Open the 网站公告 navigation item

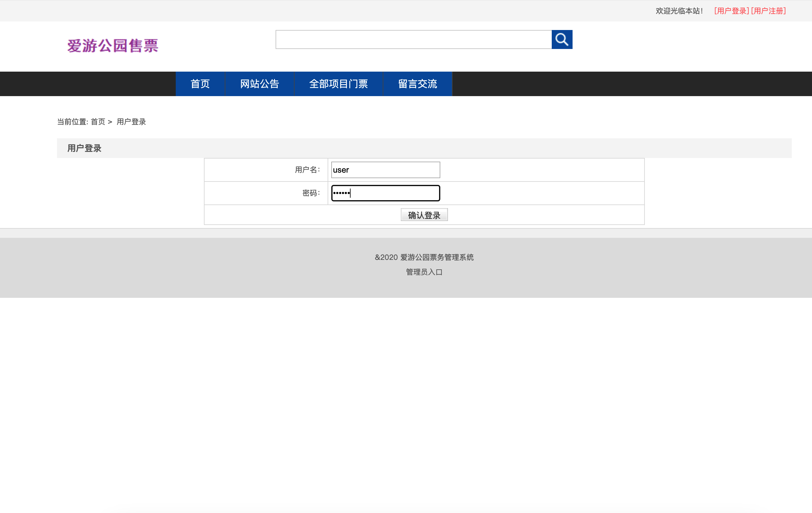(259, 84)
